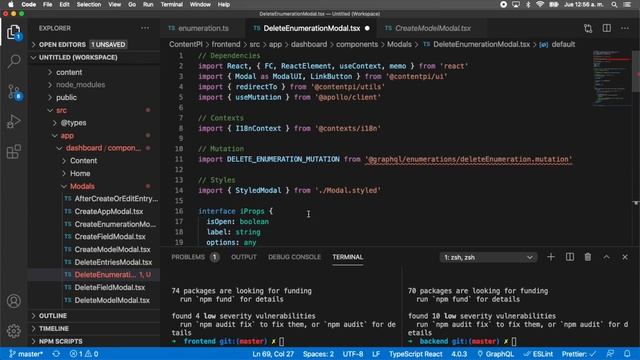Open the Debug Console tab
The width and height of the screenshot is (640, 360).
pyautogui.click(x=294, y=257)
